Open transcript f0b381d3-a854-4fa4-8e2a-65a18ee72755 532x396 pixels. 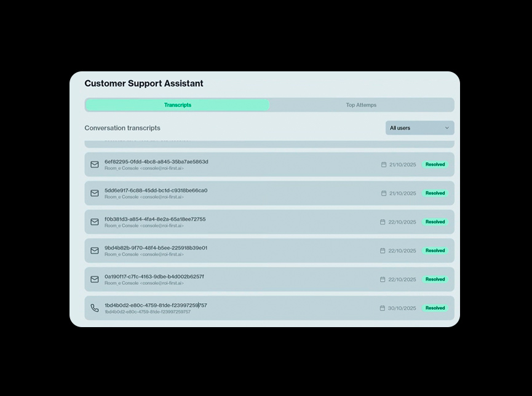(x=155, y=219)
